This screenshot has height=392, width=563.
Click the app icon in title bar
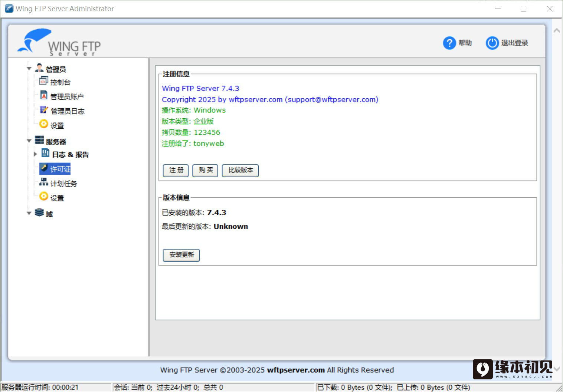(9, 9)
